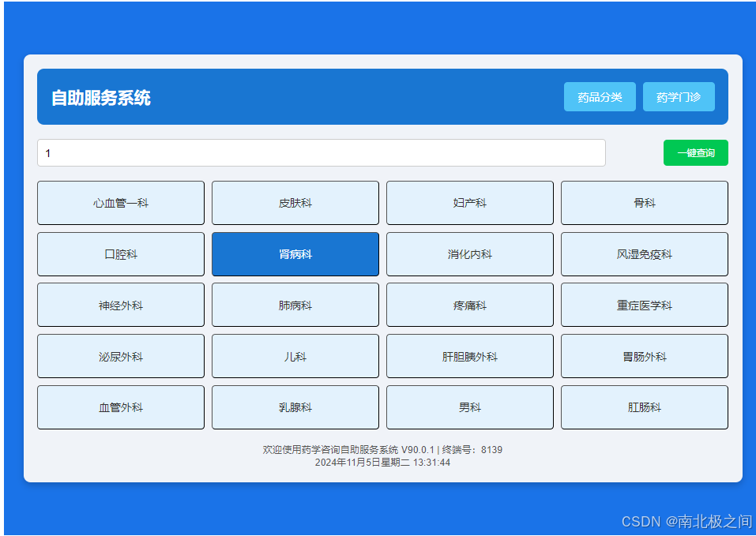Click the search input field
756x536 pixels.
(x=321, y=152)
